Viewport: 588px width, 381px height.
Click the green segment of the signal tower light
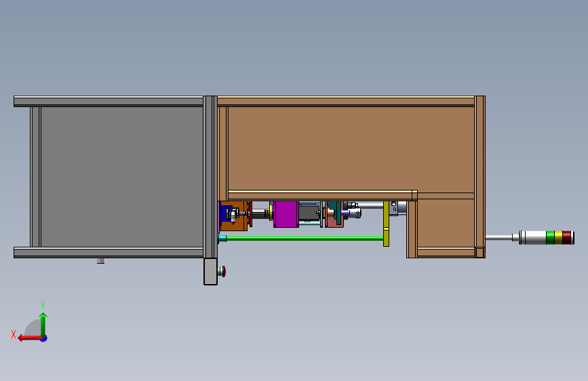coord(550,237)
